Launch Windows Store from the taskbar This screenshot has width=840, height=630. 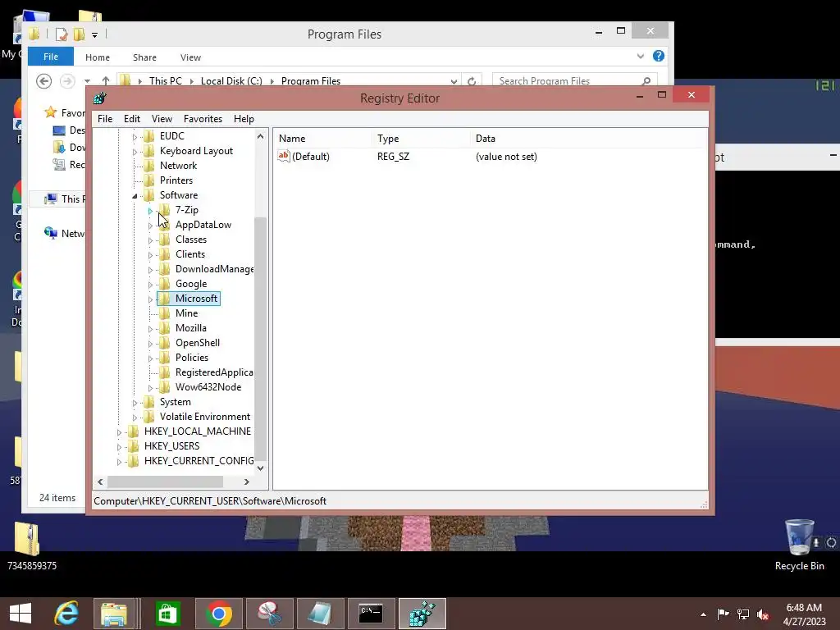pos(167,614)
